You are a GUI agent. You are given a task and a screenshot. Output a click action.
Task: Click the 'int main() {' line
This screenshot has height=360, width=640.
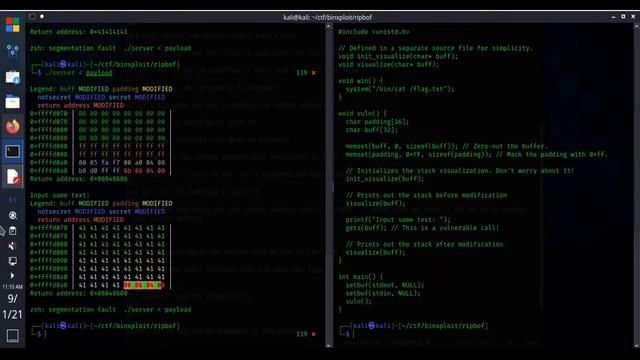[x=360, y=277]
